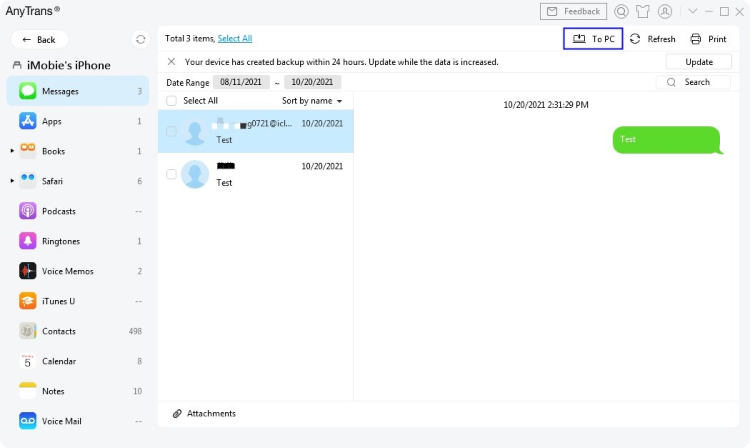Open the Sort by name dropdown
The height and width of the screenshot is (448, 750).
312,101
